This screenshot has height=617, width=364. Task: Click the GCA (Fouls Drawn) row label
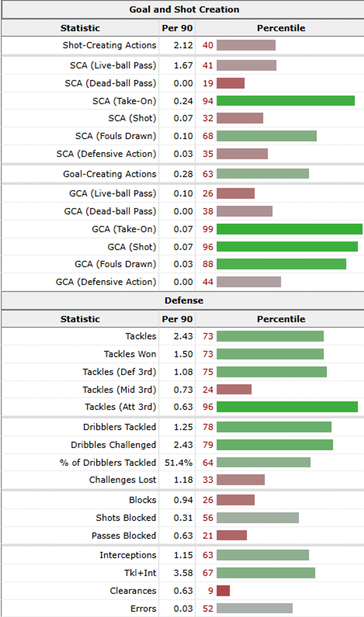pos(115,264)
